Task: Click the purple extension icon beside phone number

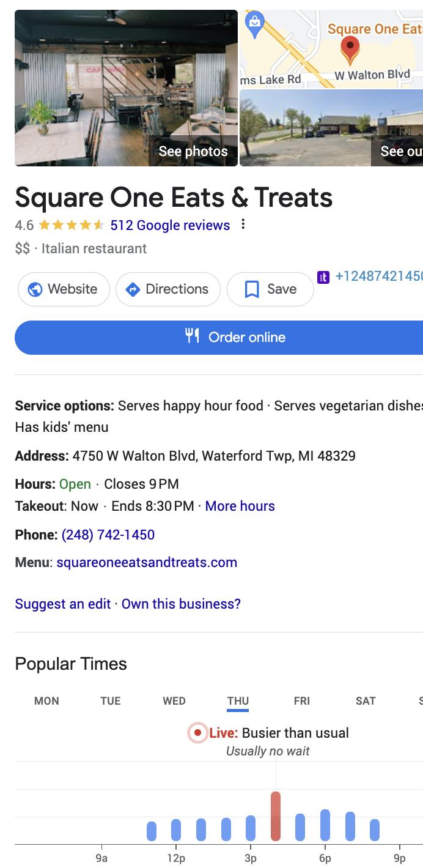Action: tap(324, 277)
